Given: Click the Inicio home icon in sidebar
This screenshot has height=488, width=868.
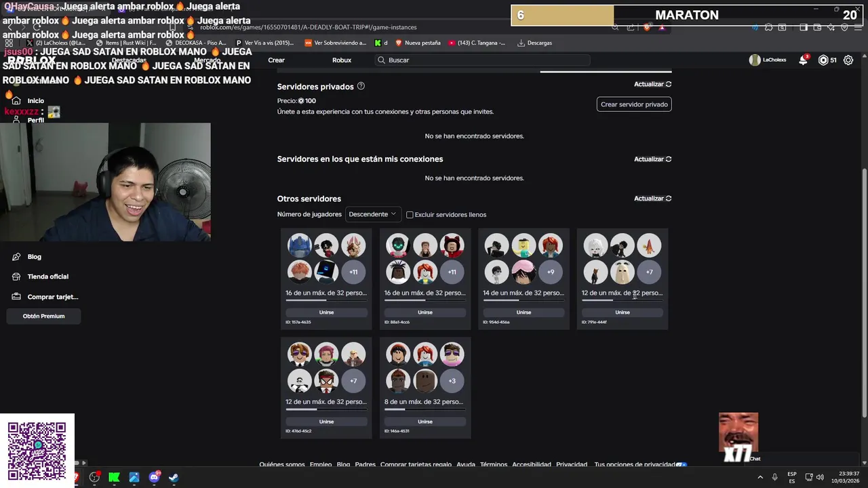Looking at the screenshot, I should pos(16,100).
